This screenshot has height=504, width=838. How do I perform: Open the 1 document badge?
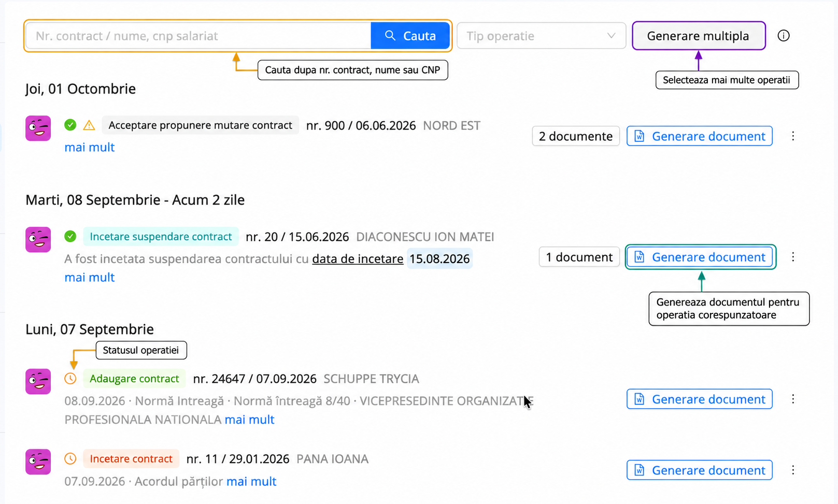[x=579, y=257]
